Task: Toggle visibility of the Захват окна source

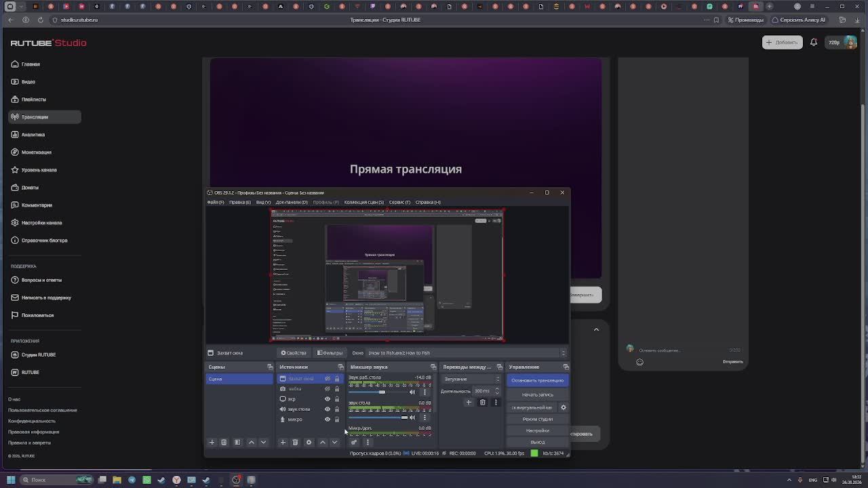Action: coord(328,379)
